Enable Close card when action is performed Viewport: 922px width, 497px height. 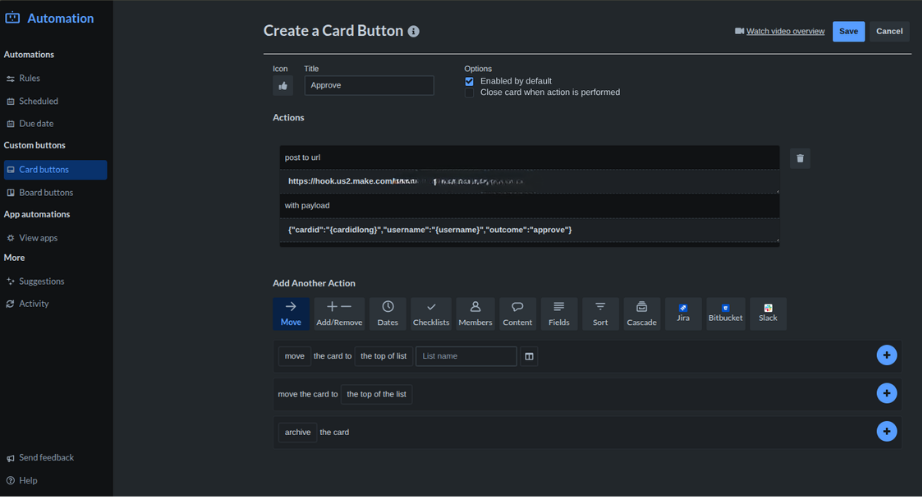coord(469,93)
